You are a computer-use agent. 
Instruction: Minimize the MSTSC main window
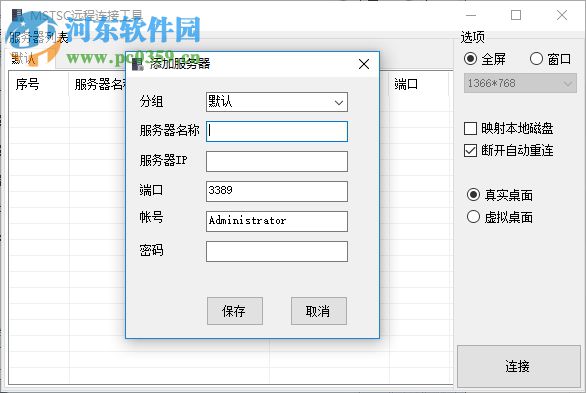pos(471,15)
